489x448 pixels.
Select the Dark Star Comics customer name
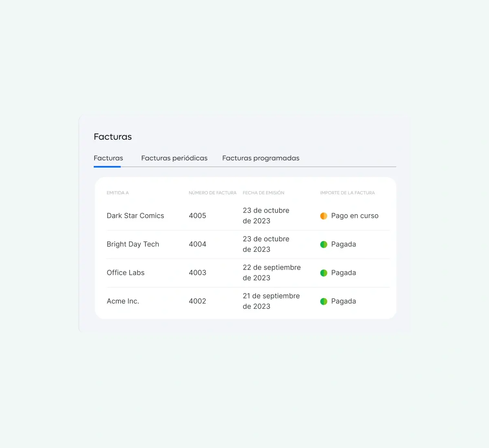pos(135,216)
